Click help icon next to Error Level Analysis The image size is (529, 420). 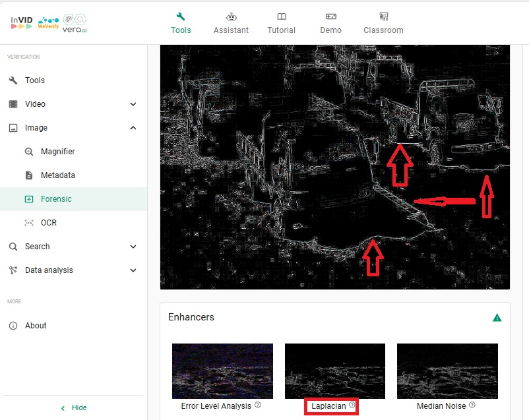258,405
